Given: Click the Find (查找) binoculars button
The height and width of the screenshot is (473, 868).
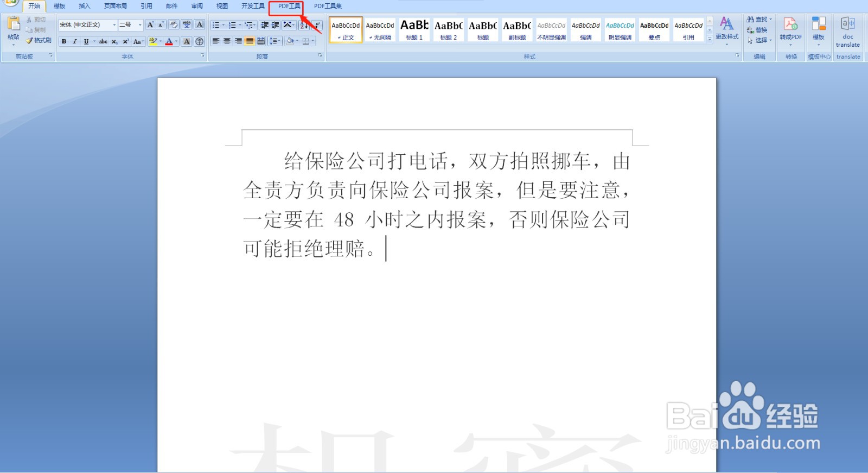Looking at the screenshot, I should coord(758,19).
